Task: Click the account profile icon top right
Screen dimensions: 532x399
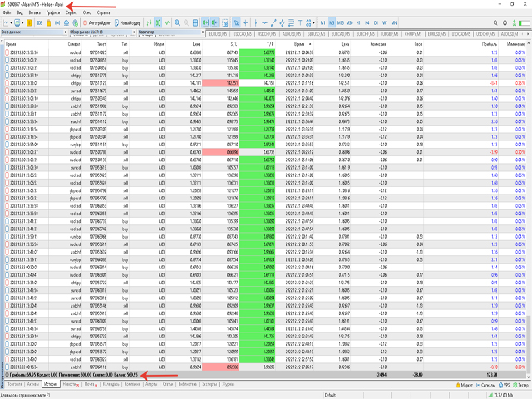Action: click(x=505, y=22)
